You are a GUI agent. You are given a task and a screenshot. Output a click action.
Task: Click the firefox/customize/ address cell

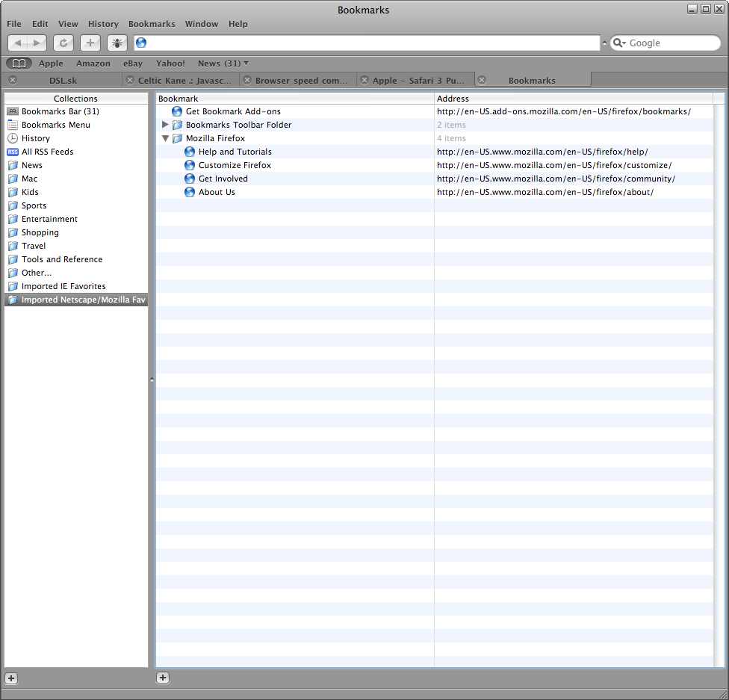pos(573,165)
